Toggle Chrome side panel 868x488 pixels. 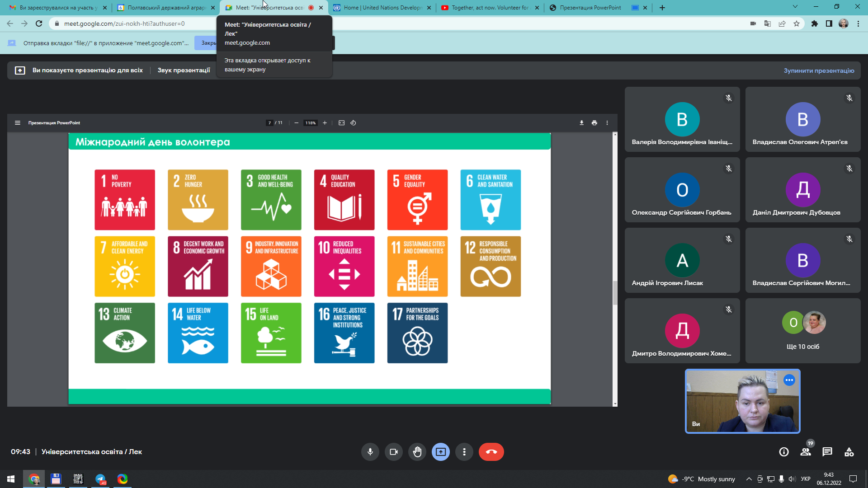coord(829,23)
